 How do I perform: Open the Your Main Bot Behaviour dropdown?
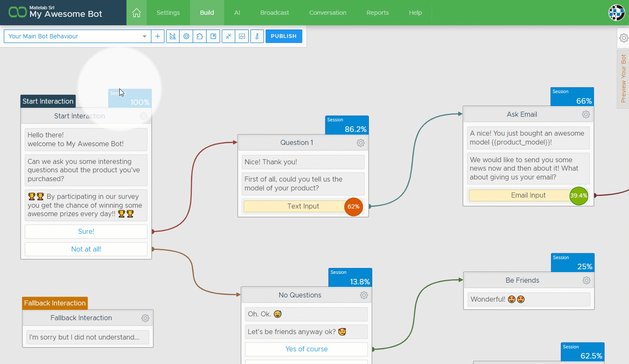click(x=78, y=36)
